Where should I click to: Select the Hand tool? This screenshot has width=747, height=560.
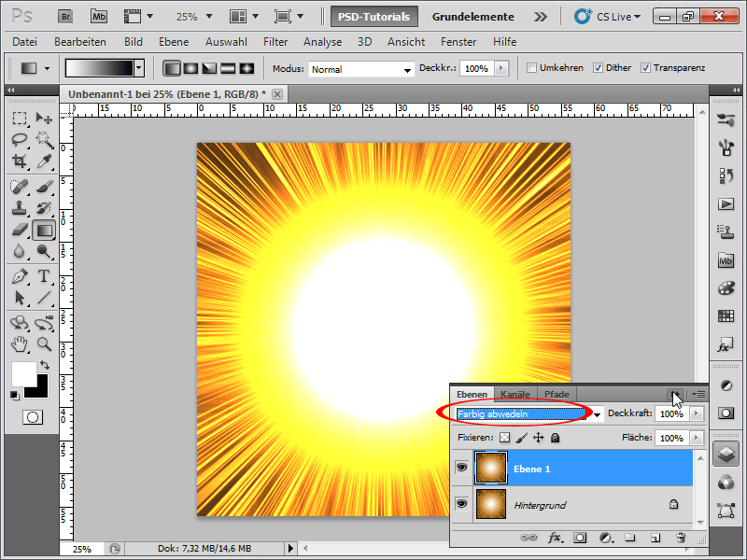(20, 344)
